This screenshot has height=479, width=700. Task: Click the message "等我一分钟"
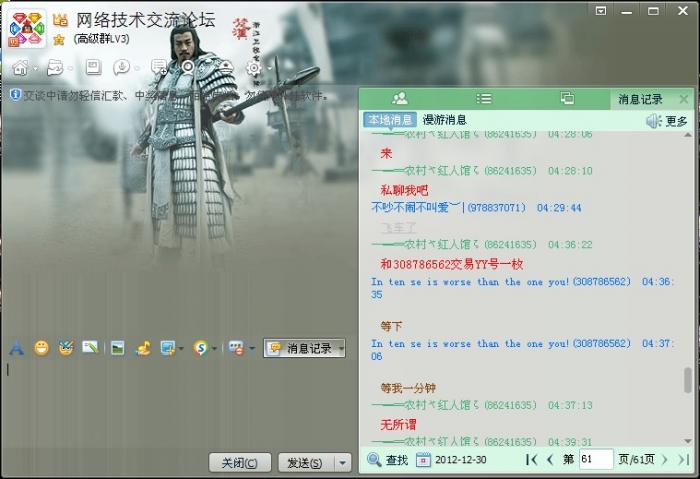pyautogui.click(x=408, y=388)
